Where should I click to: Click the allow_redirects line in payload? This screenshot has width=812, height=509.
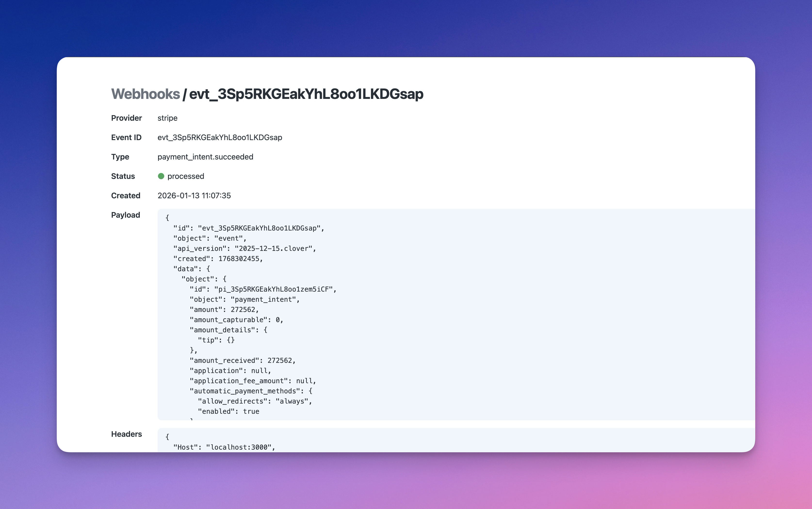tap(255, 401)
